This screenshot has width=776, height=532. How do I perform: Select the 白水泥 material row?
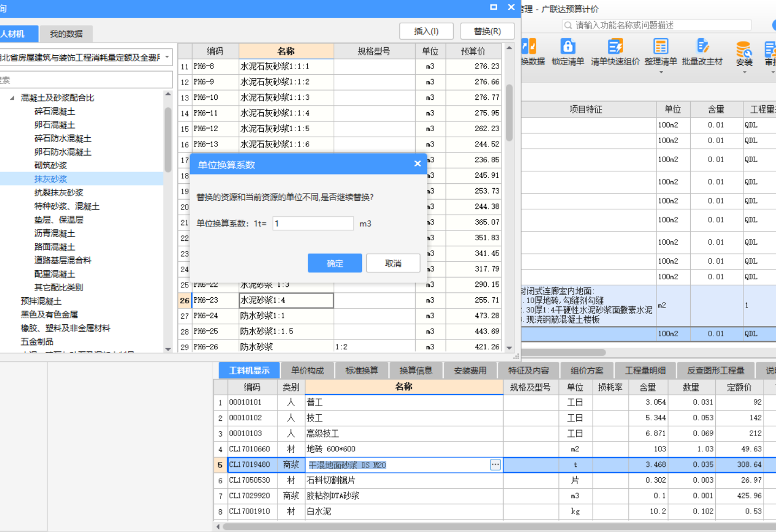point(495,511)
